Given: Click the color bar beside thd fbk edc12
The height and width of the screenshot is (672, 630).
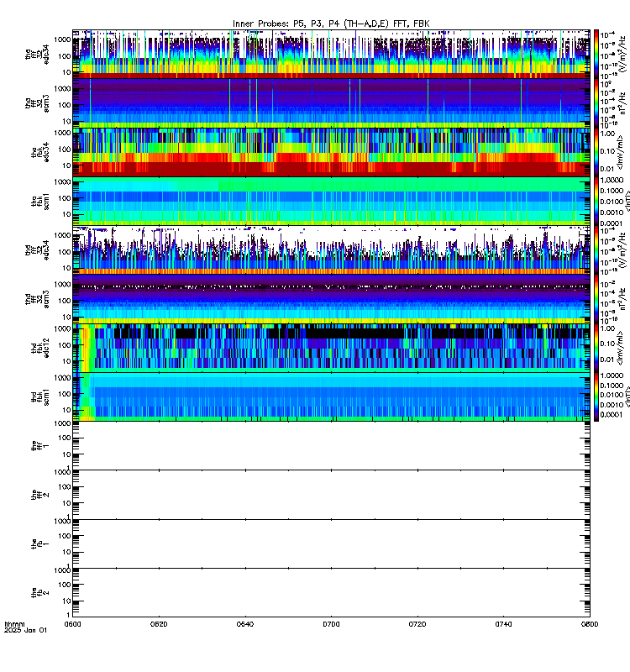Looking at the screenshot, I should (596, 348).
